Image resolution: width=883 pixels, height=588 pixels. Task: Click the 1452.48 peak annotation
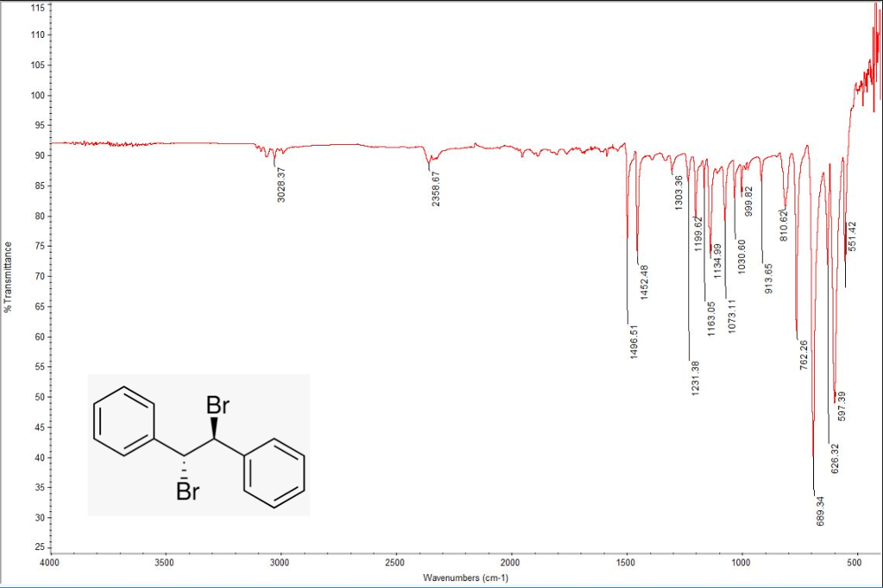coord(644,280)
